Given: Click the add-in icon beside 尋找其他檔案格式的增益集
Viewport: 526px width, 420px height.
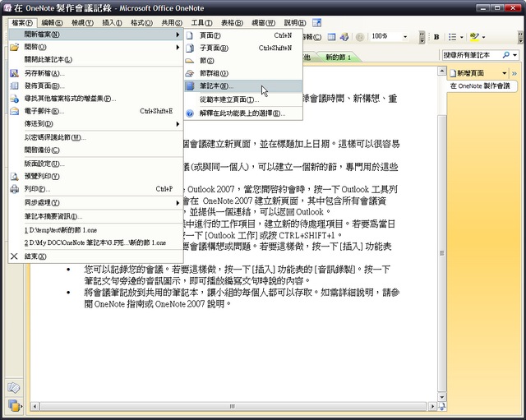Looking at the screenshot, I should (x=14, y=99).
